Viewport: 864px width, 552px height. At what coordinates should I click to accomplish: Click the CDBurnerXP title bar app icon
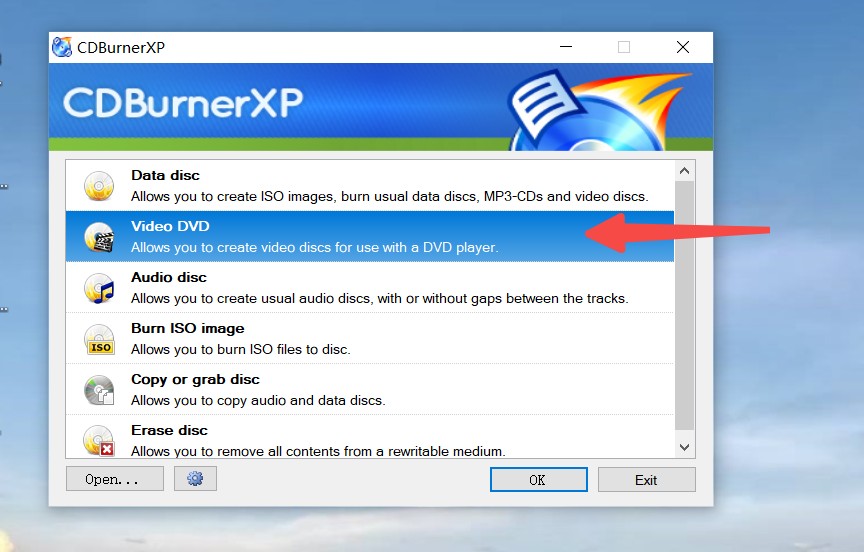[62, 47]
